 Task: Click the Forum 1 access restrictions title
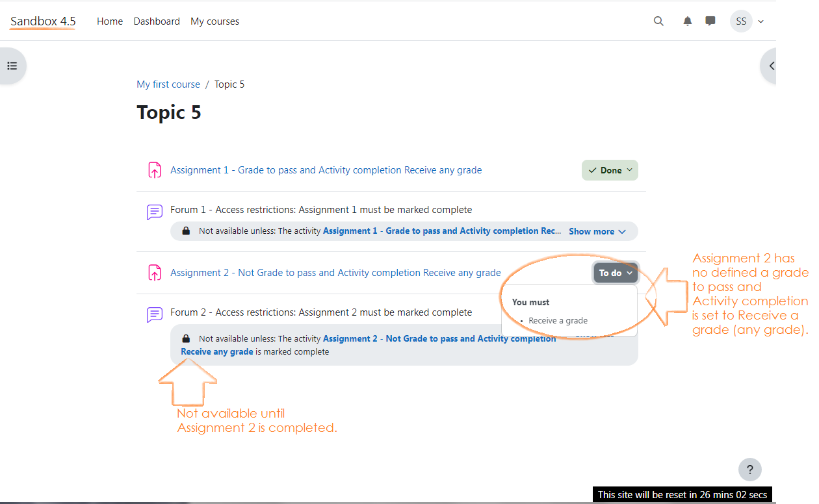(321, 210)
